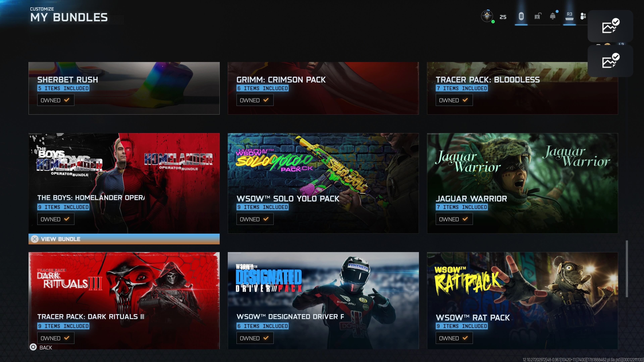
Task: Click the bundle list vertical scrollbar
Action: [x=627, y=269]
